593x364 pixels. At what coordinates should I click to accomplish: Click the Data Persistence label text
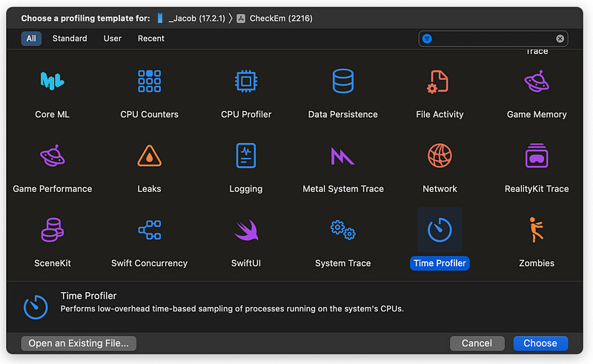pos(343,114)
